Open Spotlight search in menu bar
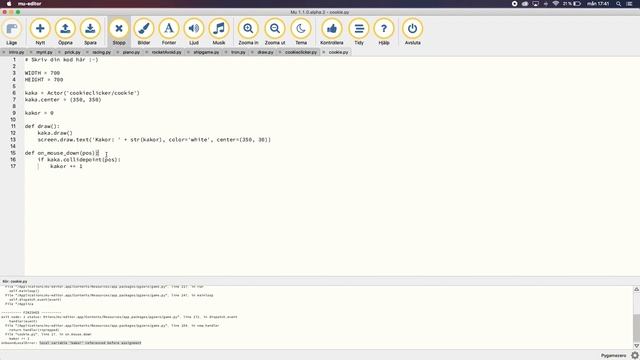This screenshot has width=640, height=360. pyautogui.click(x=619, y=4)
